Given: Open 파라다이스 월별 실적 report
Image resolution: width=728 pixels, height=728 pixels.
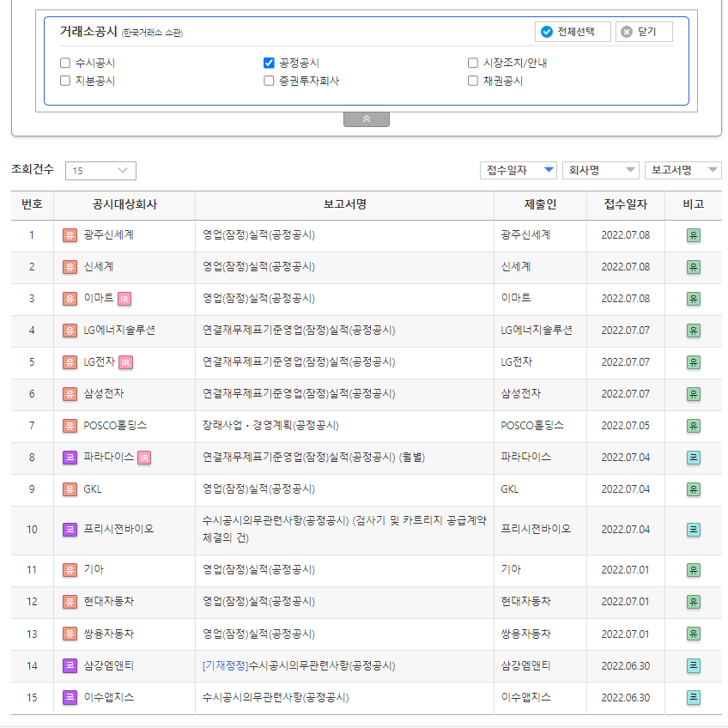Looking at the screenshot, I should tap(314, 458).
